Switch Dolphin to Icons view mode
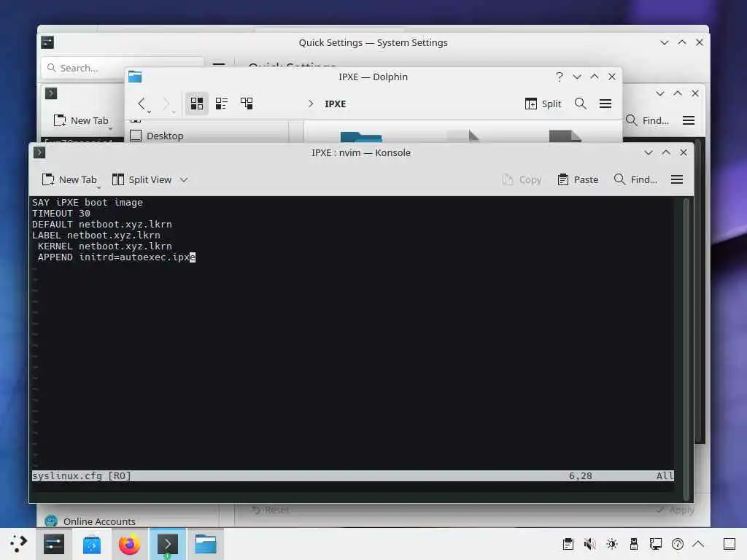The width and height of the screenshot is (747, 560). [x=197, y=104]
